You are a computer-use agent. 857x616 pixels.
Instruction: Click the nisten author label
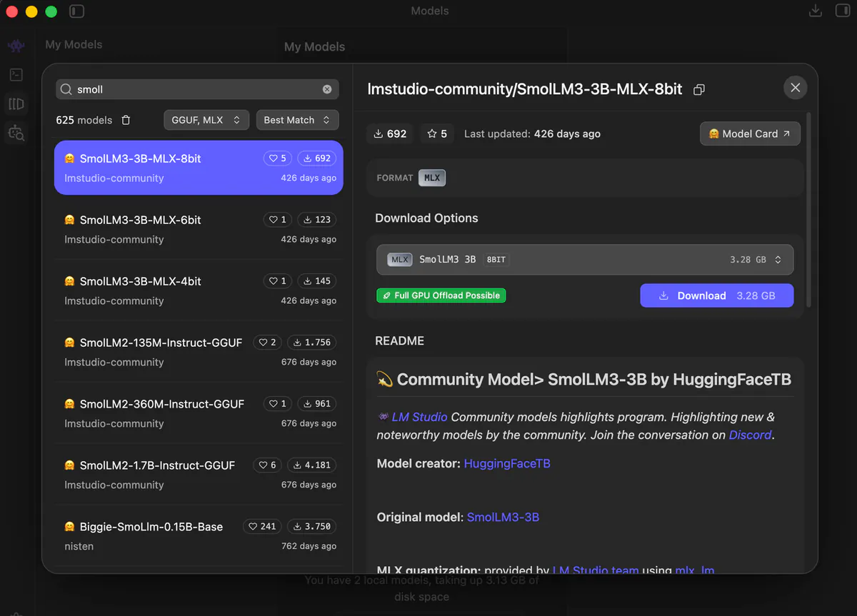coord(79,546)
